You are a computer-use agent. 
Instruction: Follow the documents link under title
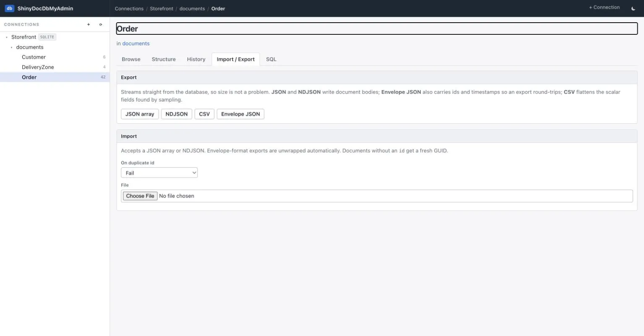(136, 44)
